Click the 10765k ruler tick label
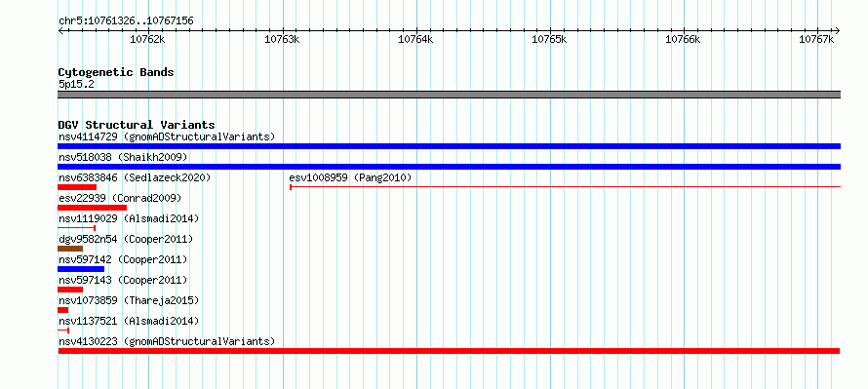Screen dimensions: 868x389 549,40
